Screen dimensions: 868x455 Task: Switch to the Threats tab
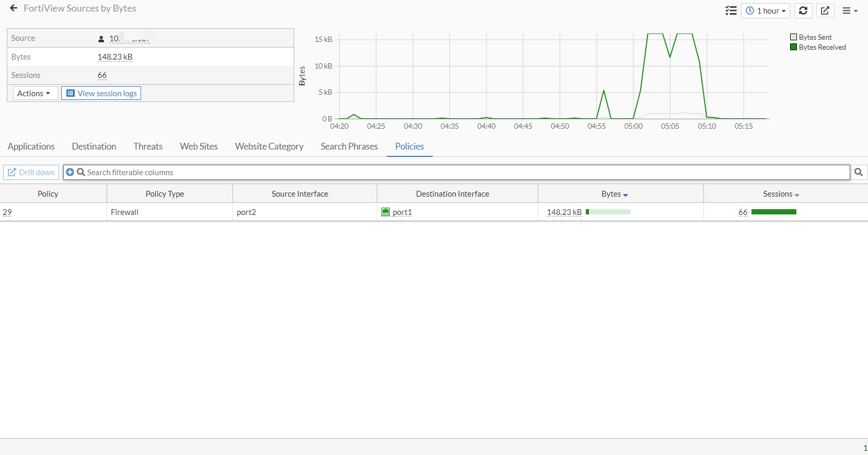[x=148, y=146]
